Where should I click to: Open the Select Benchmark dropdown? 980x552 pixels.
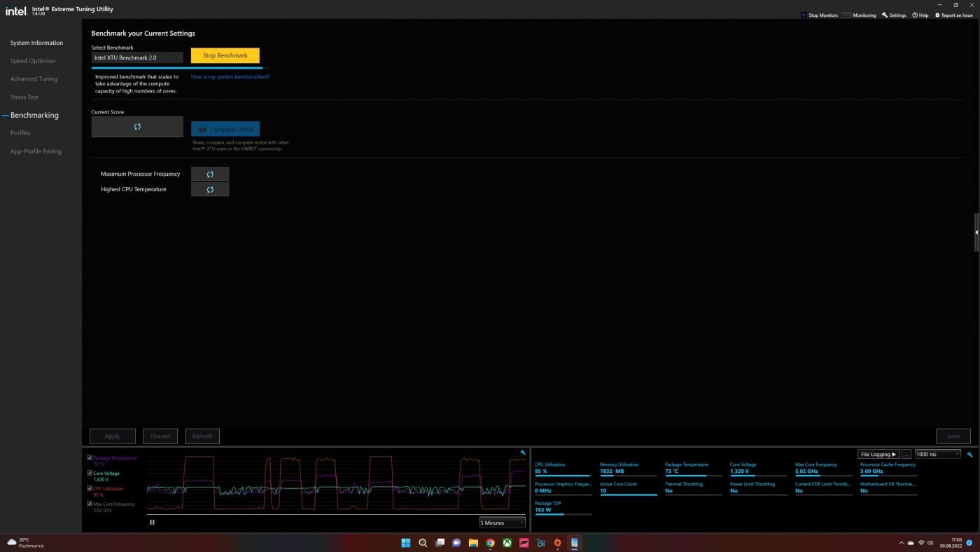137,57
